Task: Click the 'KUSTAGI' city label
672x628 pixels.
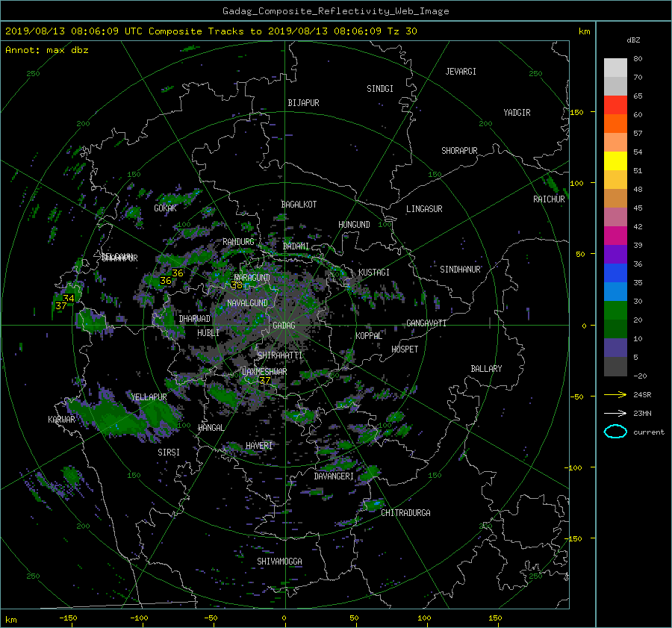Action: tap(374, 273)
